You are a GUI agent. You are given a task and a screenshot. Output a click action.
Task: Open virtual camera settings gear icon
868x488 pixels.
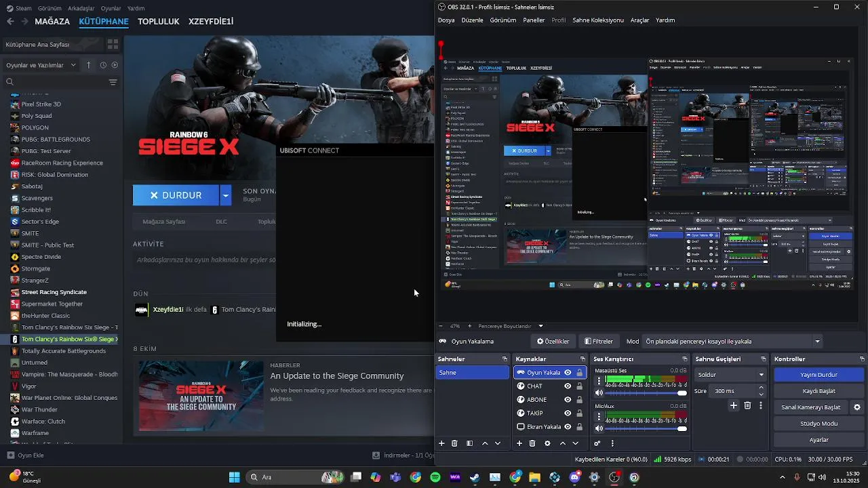(x=857, y=407)
